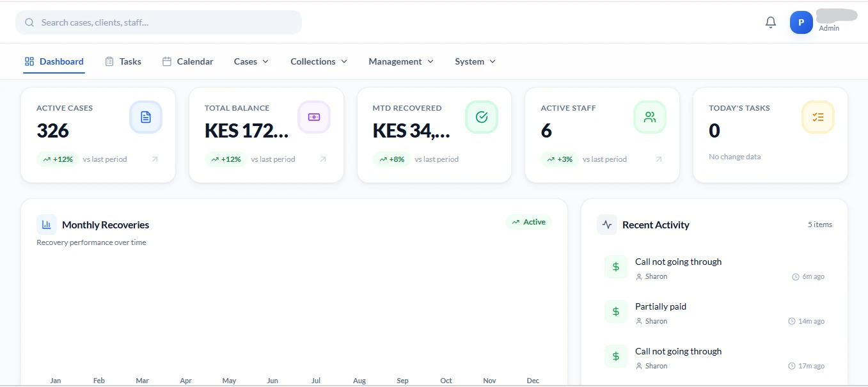Click the +12% badge on Total Balance
The image size is (868, 387).
[x=226, y=159]
